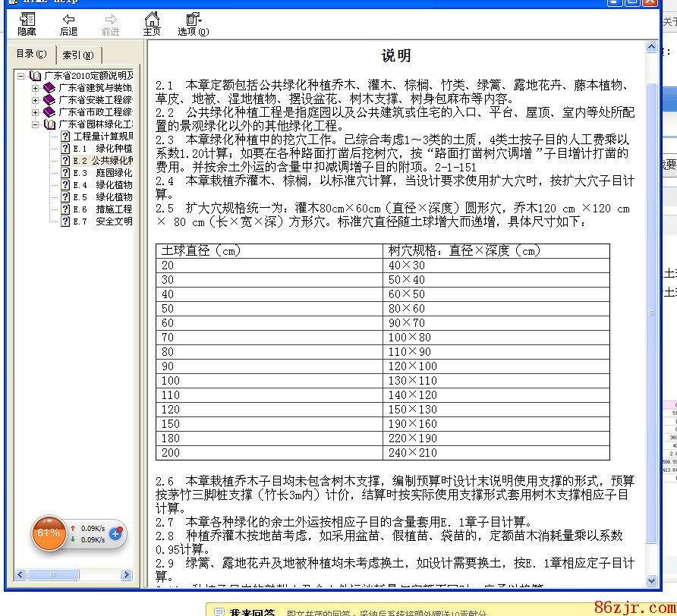The height and width of the screenshot is (616, 677).
Task: Click the content pane scroll-down arrow
Action: click(x=651, y=580)
